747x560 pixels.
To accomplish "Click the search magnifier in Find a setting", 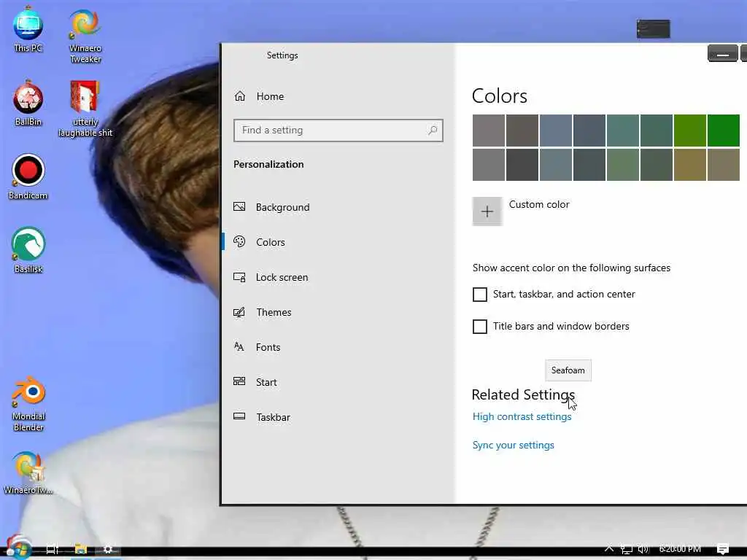I will point(433,130).
